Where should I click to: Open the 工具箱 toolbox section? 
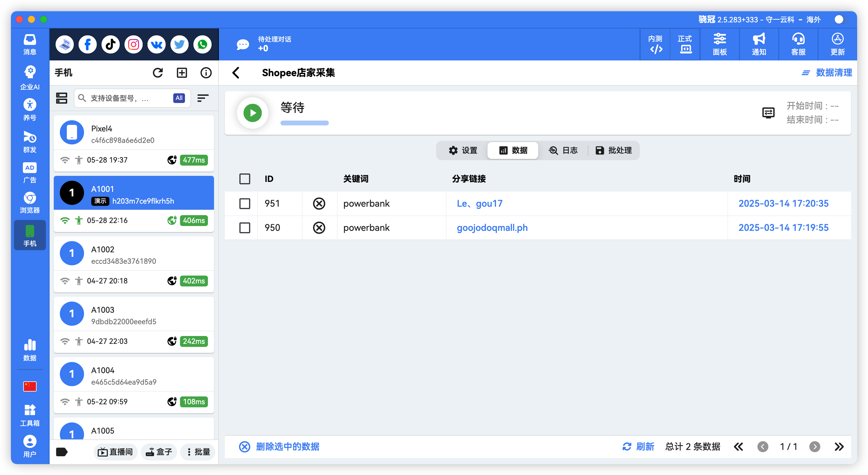click(30, 415)
